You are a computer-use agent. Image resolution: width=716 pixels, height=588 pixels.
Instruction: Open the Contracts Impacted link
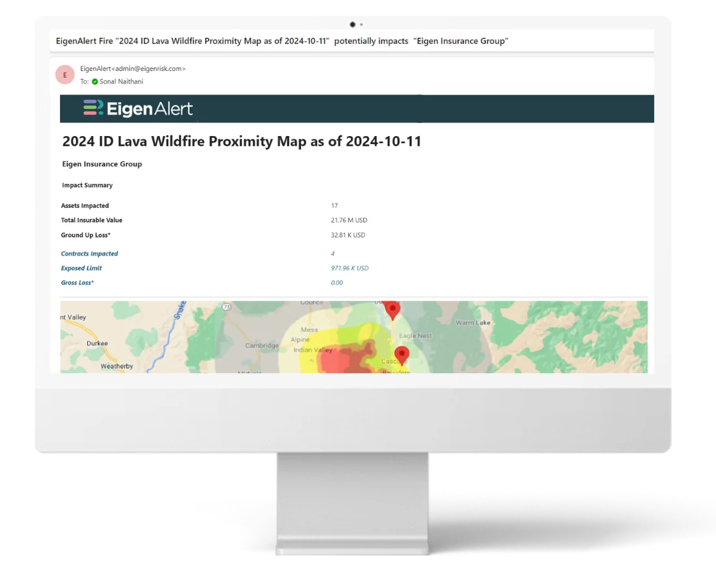90,253
